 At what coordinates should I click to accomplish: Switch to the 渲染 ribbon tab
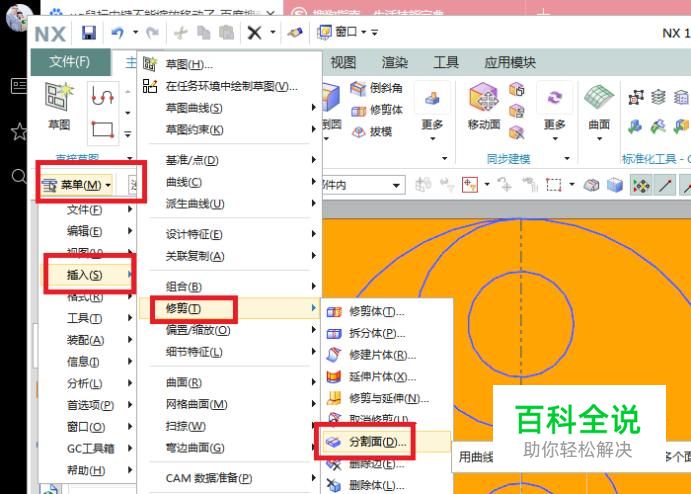pos(394,62)
